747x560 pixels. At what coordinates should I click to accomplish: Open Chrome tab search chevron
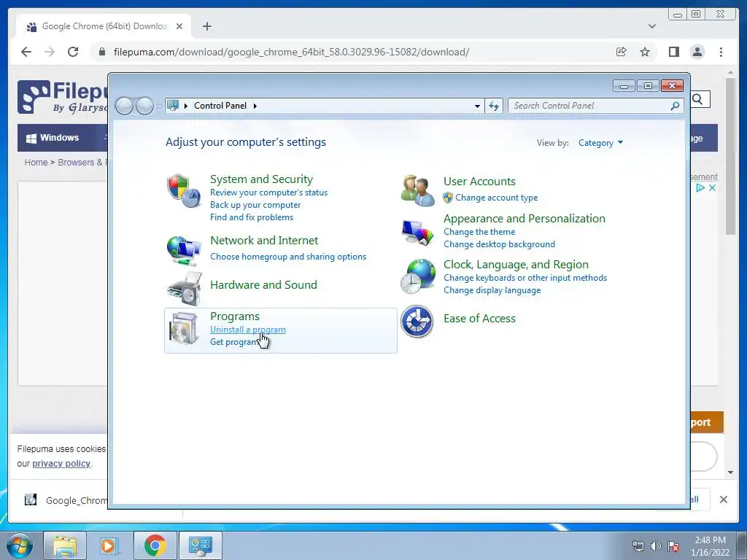click(652, 26)
